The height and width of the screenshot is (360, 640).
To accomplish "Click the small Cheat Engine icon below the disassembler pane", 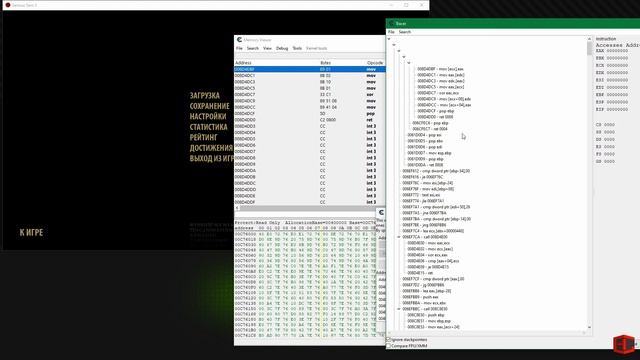I will [381, 212].
